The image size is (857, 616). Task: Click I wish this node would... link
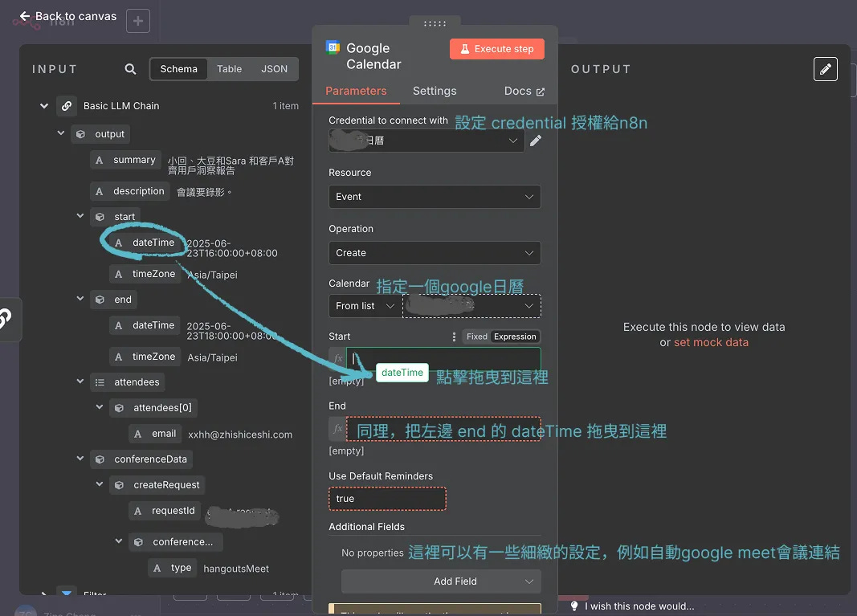639,606
